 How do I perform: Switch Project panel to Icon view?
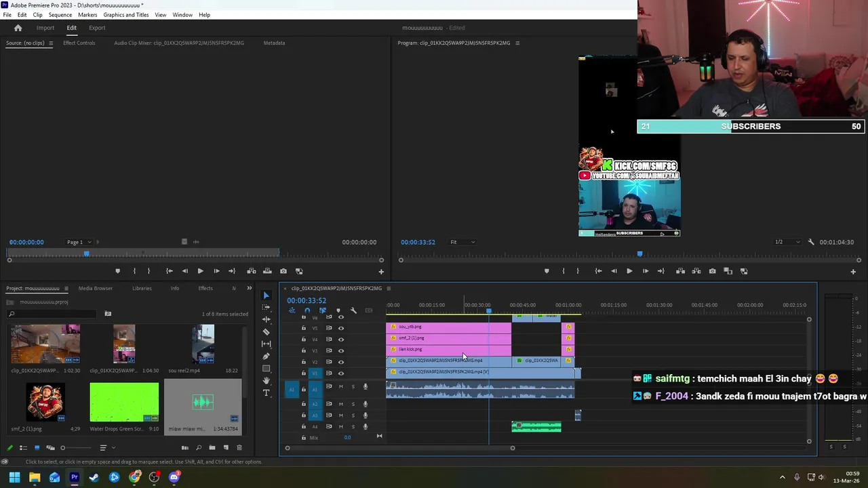(37, 447)
